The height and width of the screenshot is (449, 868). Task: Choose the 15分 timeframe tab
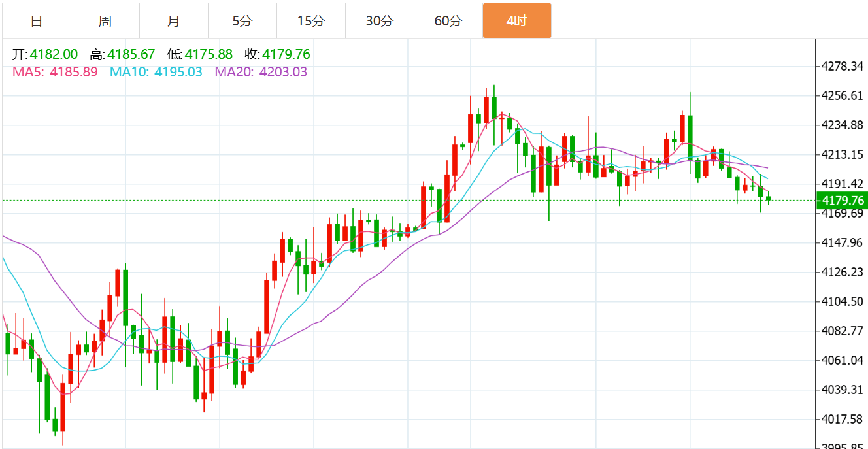coord(310,21)
